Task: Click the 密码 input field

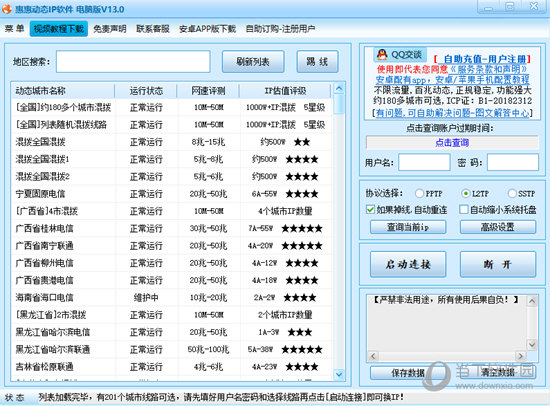Action: tap(513, 162)
